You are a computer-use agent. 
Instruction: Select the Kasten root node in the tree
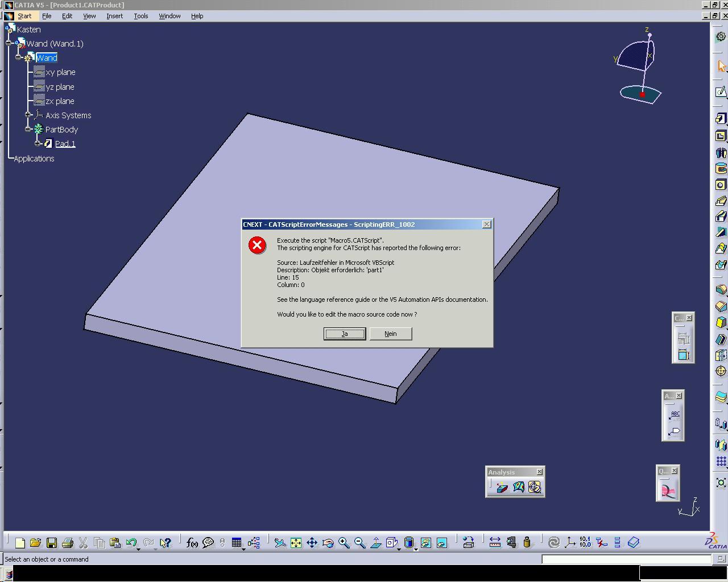coord(28,30)
